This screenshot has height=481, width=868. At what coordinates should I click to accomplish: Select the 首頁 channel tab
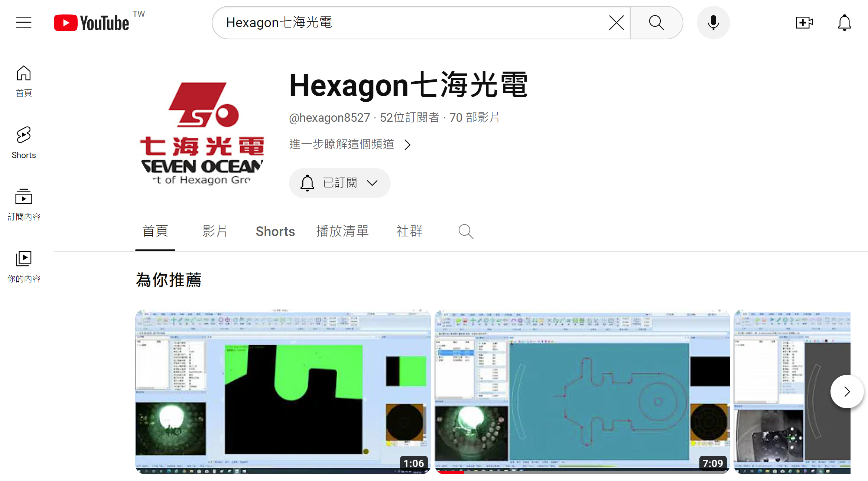[155, 231]
